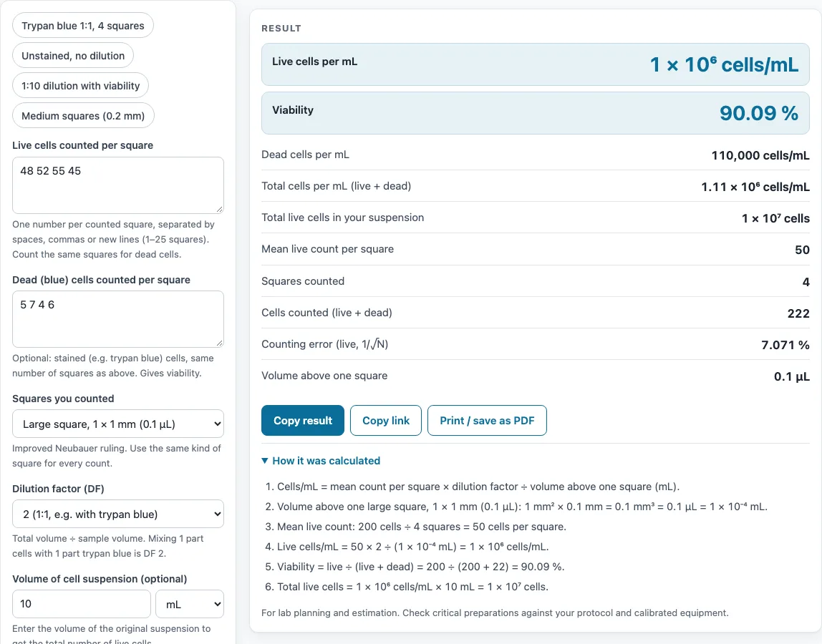The height and width of the screenshot is (644, 822).
Task: Select the Trypan blue 1:1, 4 squares preset
Action: [83, 26]
